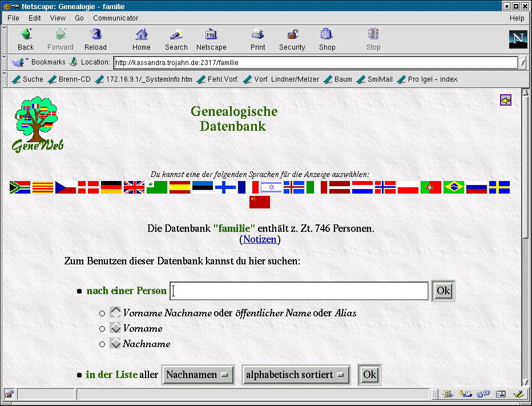Click the status bar security lock icon

[x=10, y=394]
